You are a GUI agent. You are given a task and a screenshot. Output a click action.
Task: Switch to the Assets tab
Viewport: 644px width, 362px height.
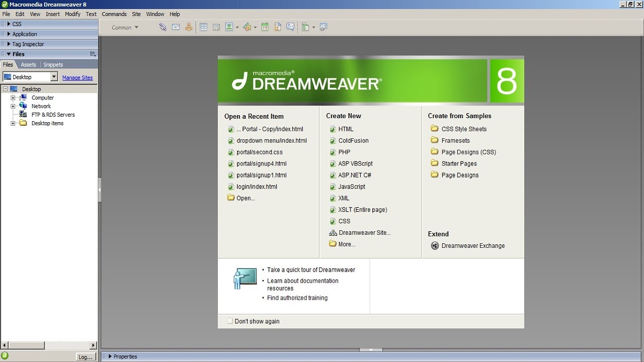pos(28,64)
